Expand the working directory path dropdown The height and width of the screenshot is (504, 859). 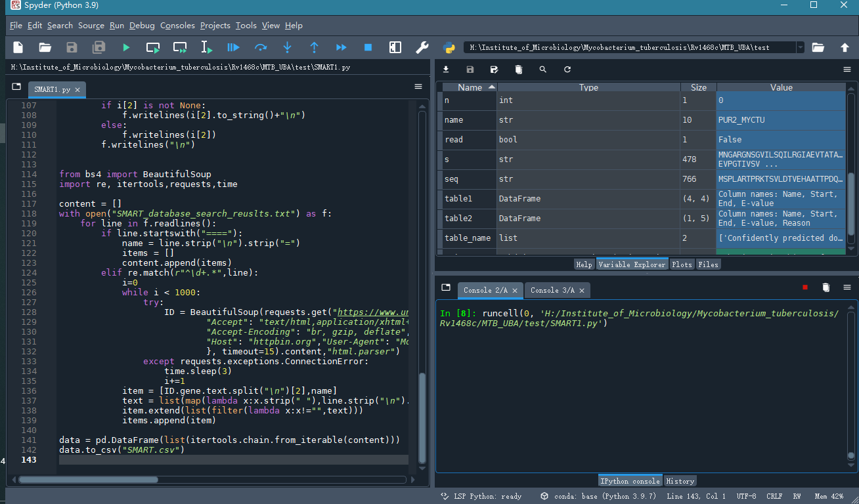point(799,47)
